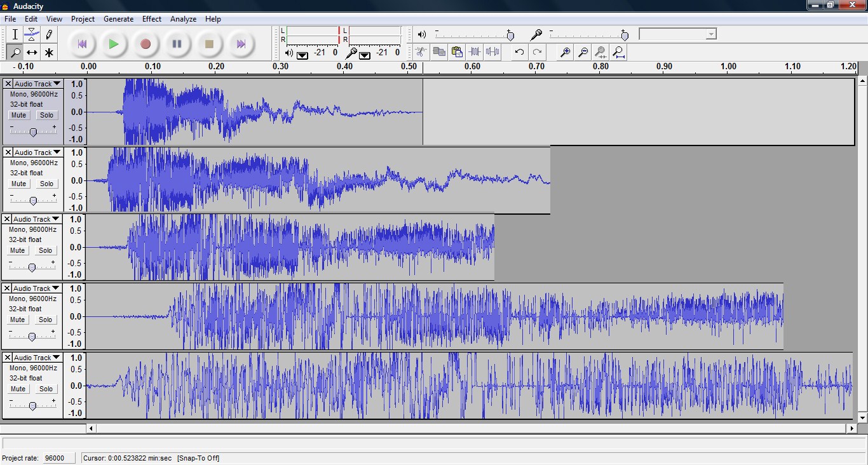The image size is (868, 465).
Task: Activate the Time Shift tool
Action: pyautogui.click(x=32, y=52)
